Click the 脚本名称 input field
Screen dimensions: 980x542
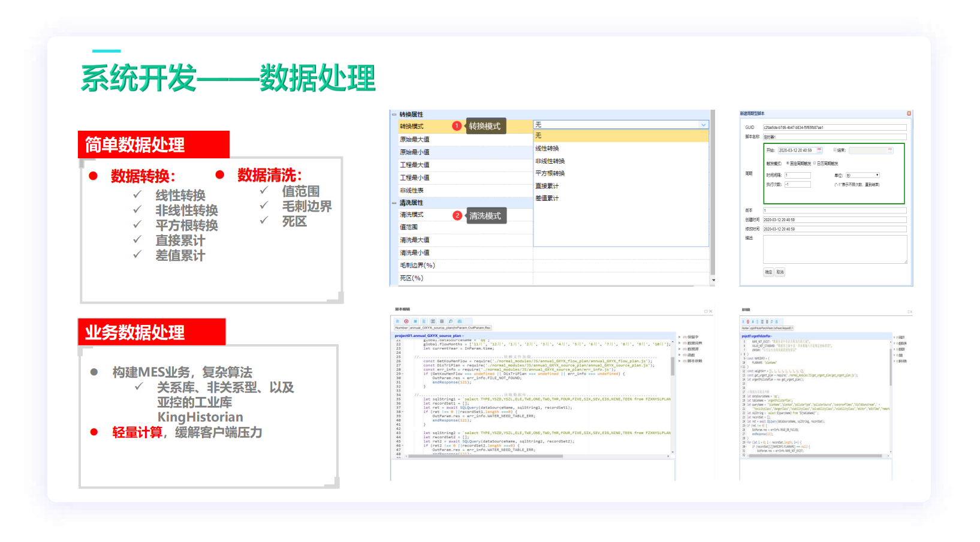point(834,137)
